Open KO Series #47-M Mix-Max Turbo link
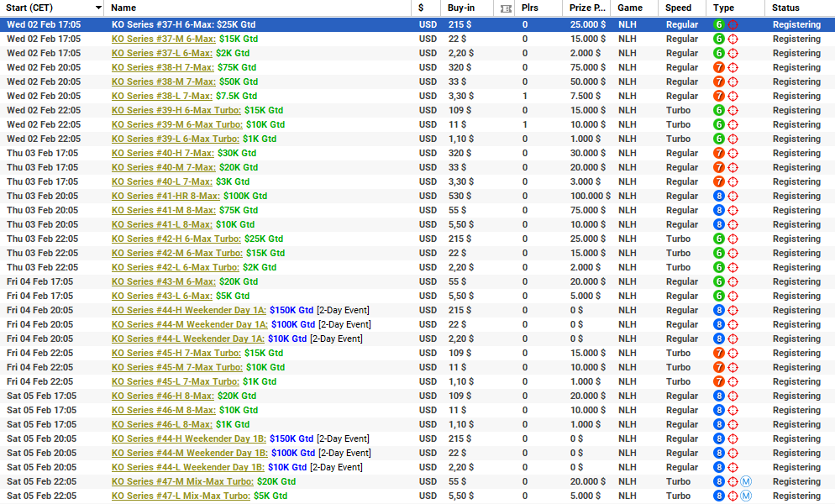835x504 pixels. (x=182, y=481)
